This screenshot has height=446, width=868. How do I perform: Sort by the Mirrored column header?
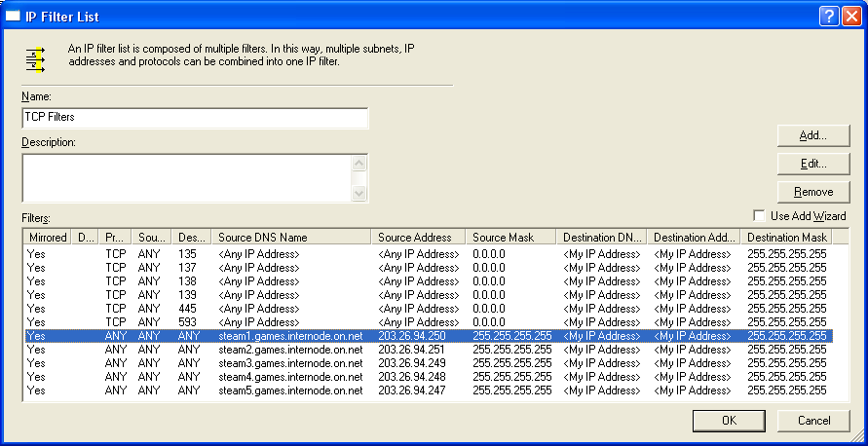[x=48, y=238]
